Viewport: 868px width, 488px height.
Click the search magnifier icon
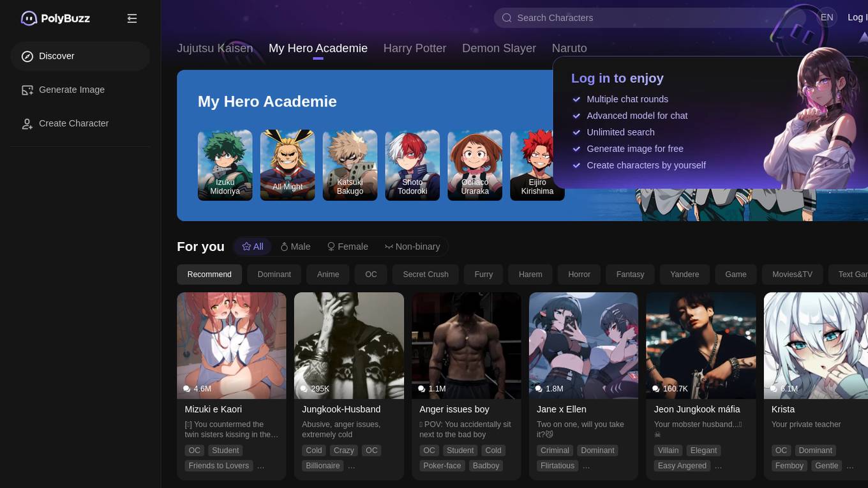507,18
